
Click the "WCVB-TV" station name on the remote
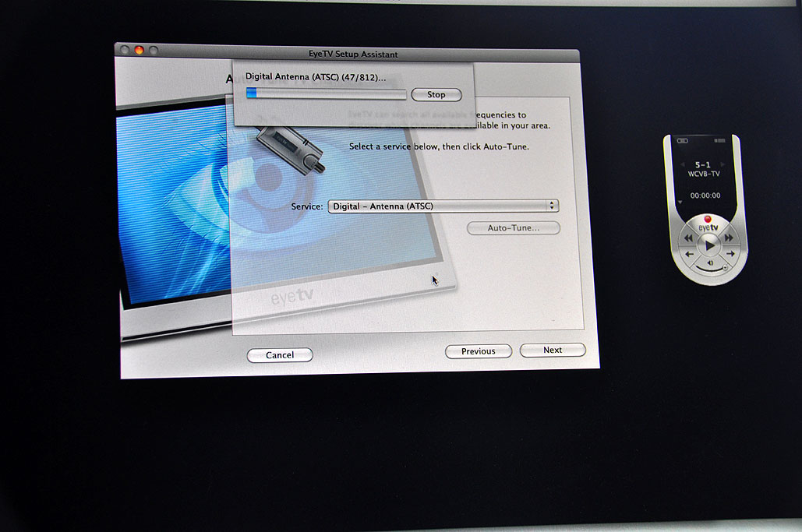(x=704, y=174)
